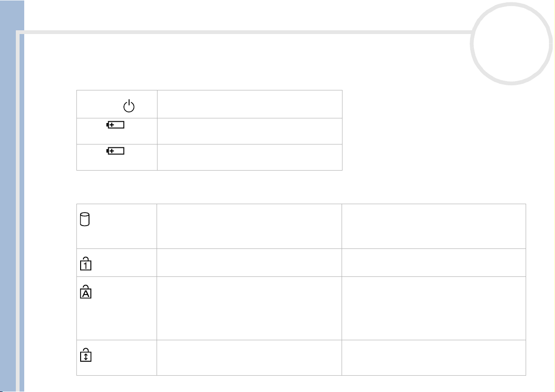
Task: Click the middle cell in the Caps Lock row
Action: pyautogui.click(x=249, y=309)
